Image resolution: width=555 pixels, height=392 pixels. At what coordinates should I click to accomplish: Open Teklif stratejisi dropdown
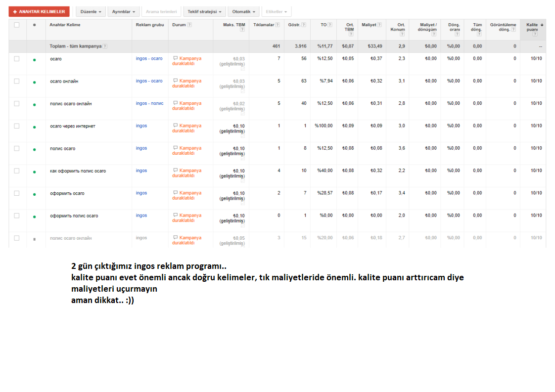click(x=204, y=12)
